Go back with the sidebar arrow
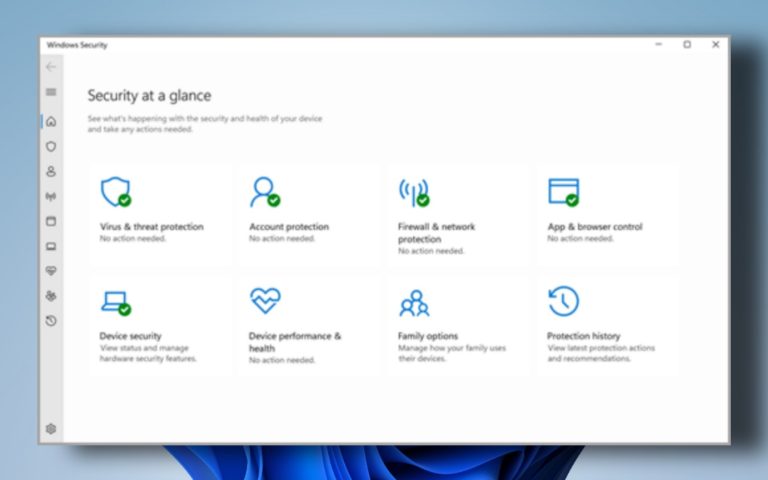Image resolution: width=768 pixels, height=480 pixels. point(51,67)
